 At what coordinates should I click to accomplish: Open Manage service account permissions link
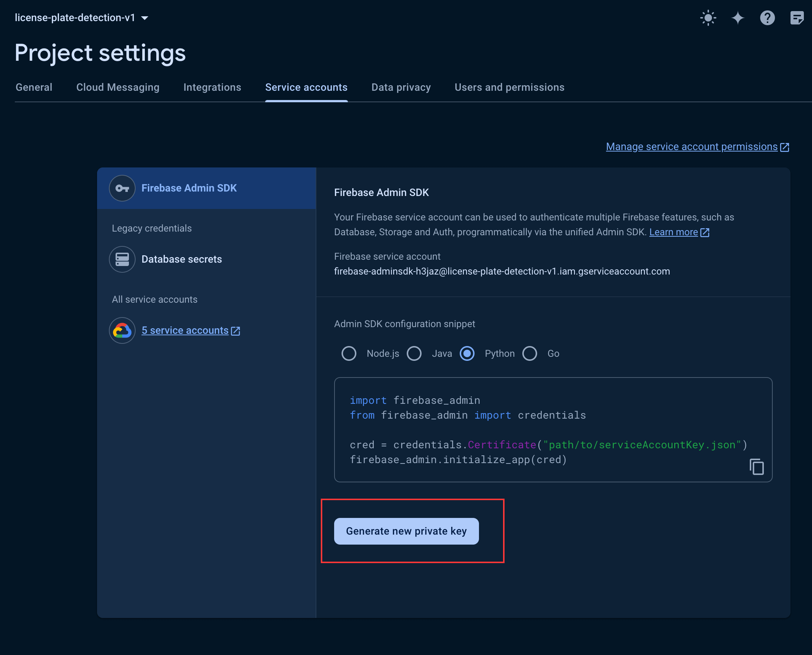coord(691,147)
